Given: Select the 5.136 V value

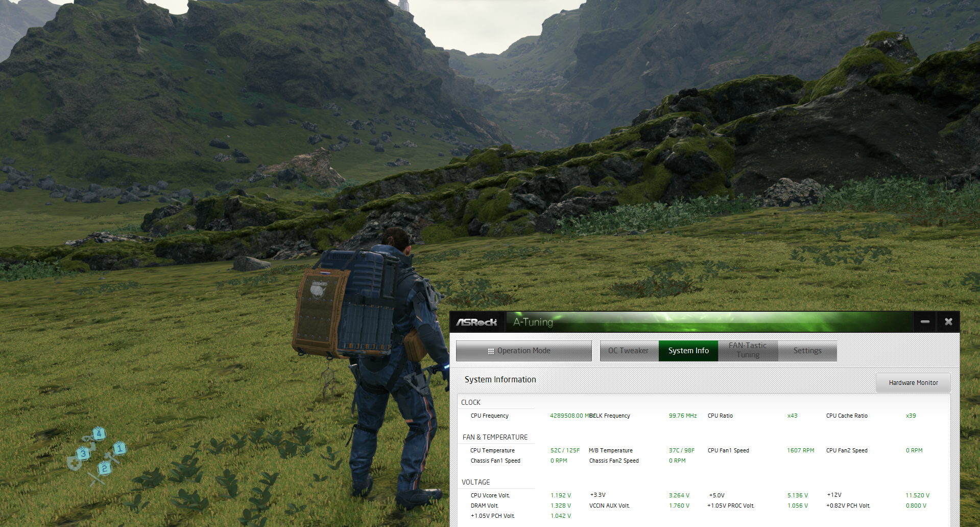Looking at the screenshot, I should 798,495.
